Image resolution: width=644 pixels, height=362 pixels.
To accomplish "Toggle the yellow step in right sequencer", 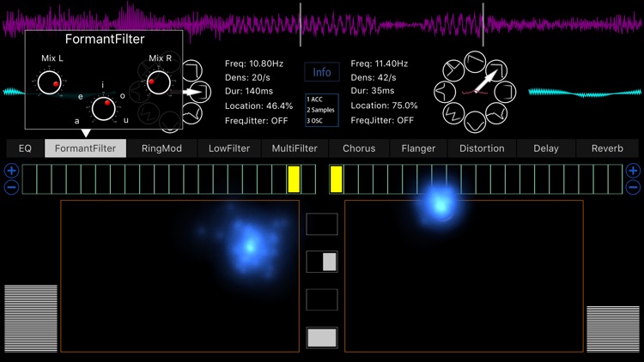I will (x=337, y=179).
